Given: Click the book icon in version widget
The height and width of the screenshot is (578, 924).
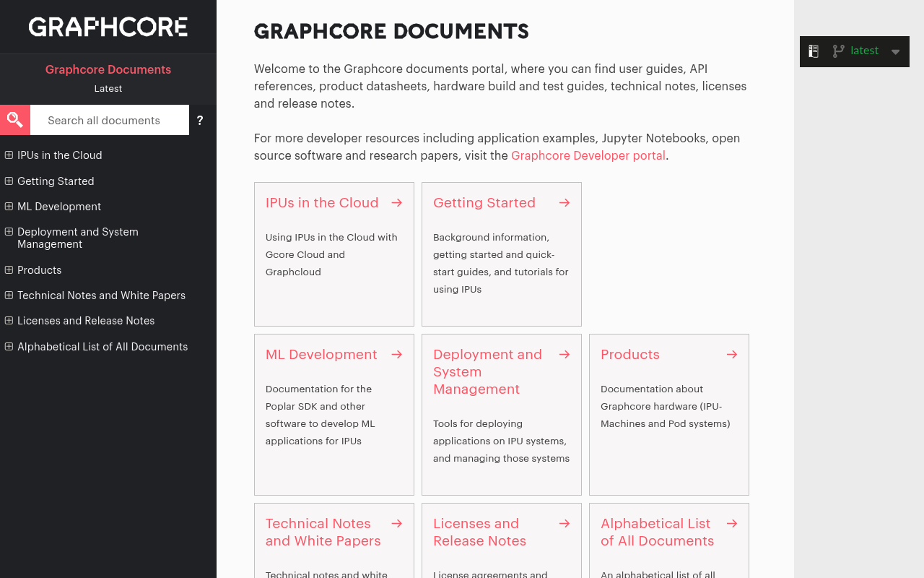Looking at the screenshot, I should point(814,51).
